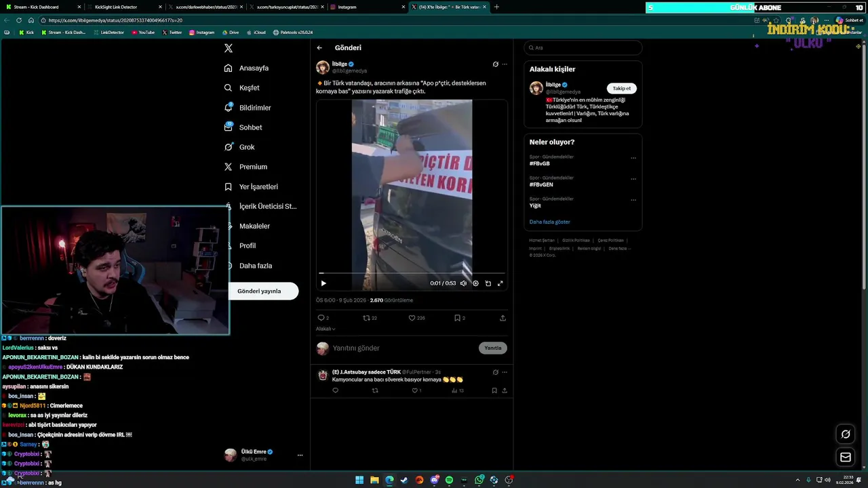Open the #FBvGEN trending topic
This screenshot has height=488, width=868.
click(x=541, y=184)
